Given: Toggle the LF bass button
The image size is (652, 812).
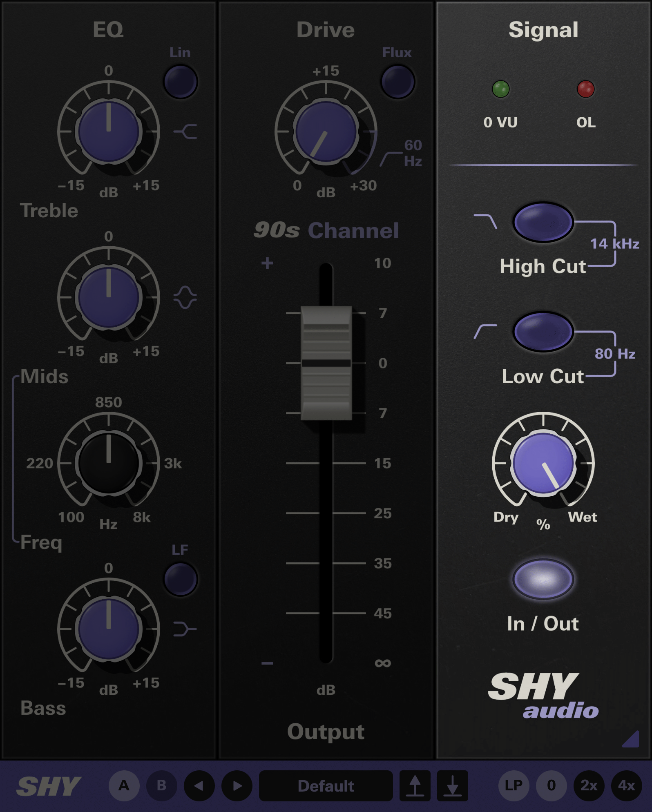Looking at the screenshot, I should tap(181, 579).
